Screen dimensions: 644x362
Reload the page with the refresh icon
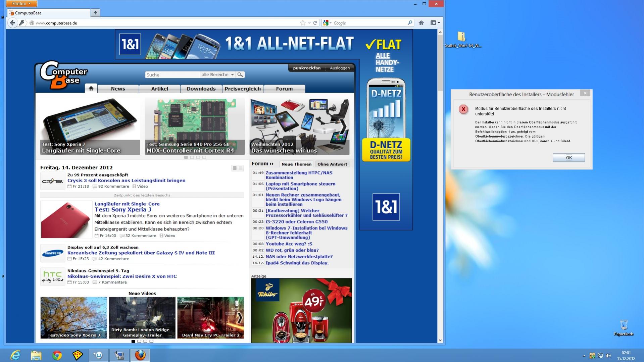(x=315, y=23)
